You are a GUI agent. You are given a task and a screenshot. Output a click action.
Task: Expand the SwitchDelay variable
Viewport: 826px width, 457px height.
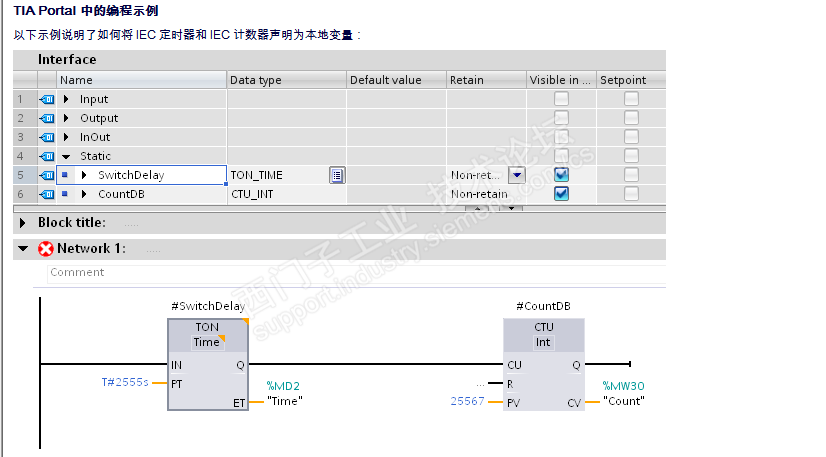click(84, 175)
